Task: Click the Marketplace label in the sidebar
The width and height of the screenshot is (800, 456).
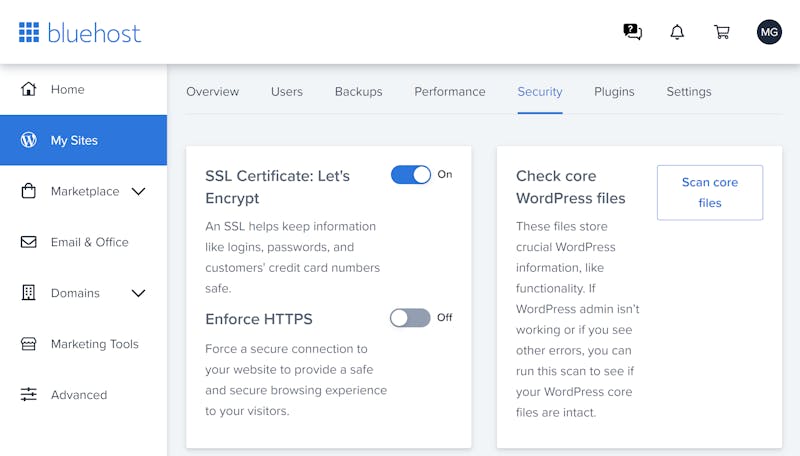Action: pos(85,191)
